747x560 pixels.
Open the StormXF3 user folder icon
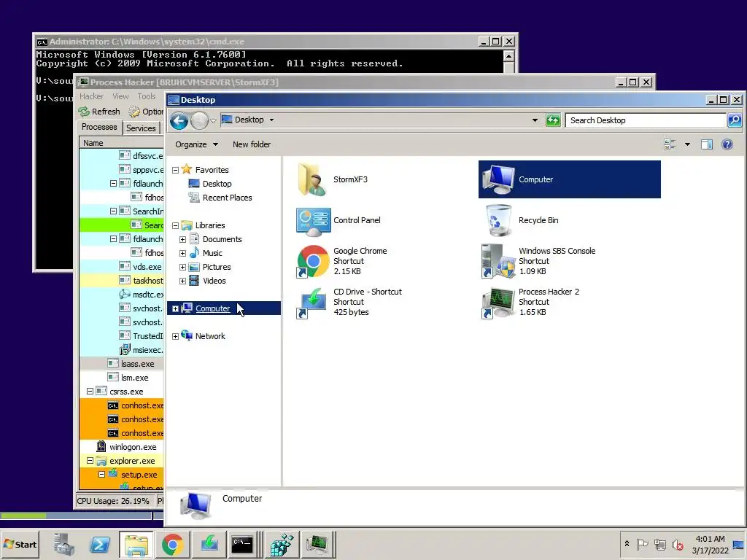[312, 179]
